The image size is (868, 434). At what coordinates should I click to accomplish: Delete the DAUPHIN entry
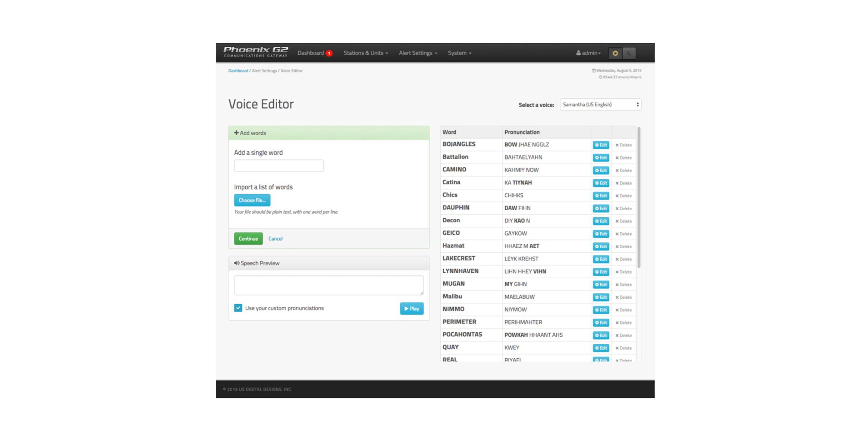623,209
